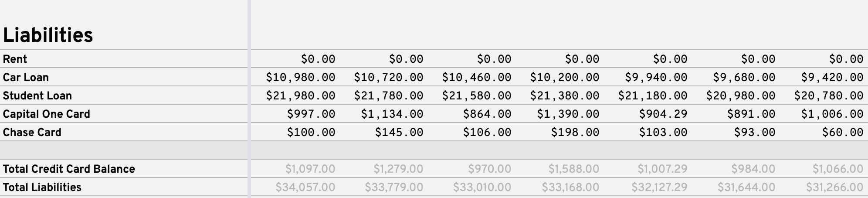The height and width of the screenshot is (198, 868).
Task: Click the Total Credit Card Balance label
Action: [x=69, y=169]
